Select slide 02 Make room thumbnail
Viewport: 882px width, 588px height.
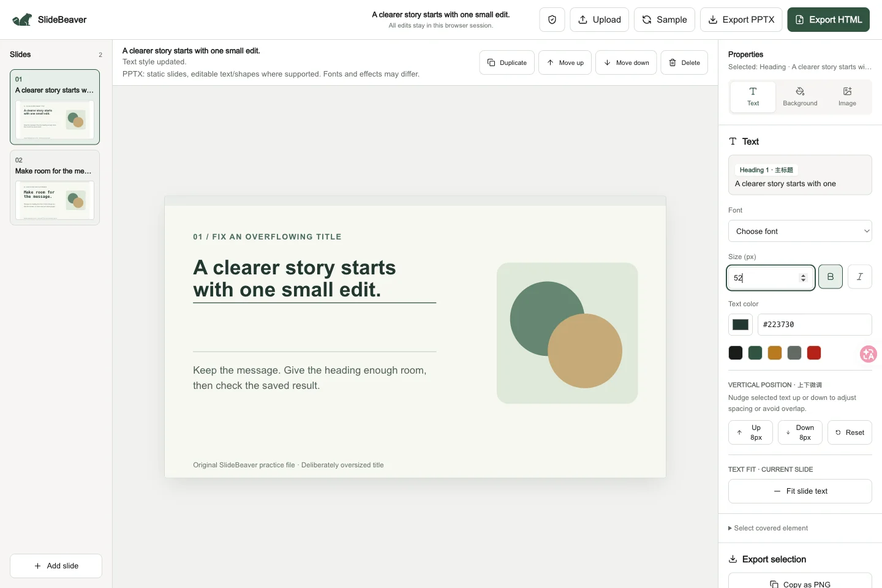[x=55, y=187]
